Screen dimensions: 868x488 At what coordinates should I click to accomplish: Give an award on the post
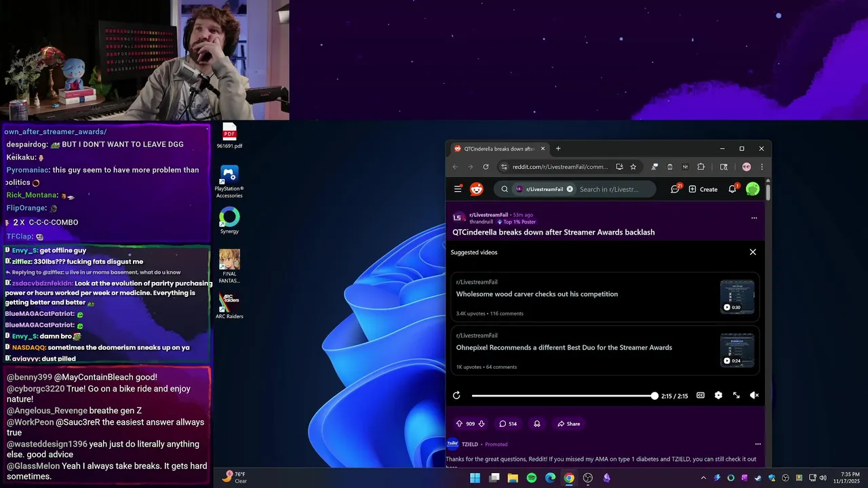coord(537,424)
